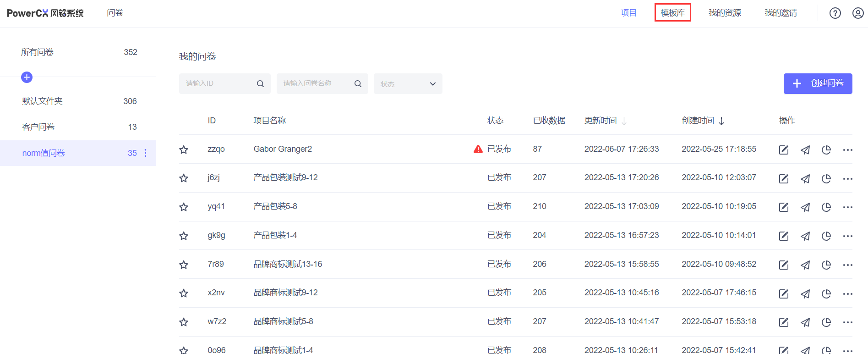The height and width of the screenshot is (354, 868).
Task: Toggle favorite star for 品牌商标测试13-16
Action: click(x=184, y=265)
